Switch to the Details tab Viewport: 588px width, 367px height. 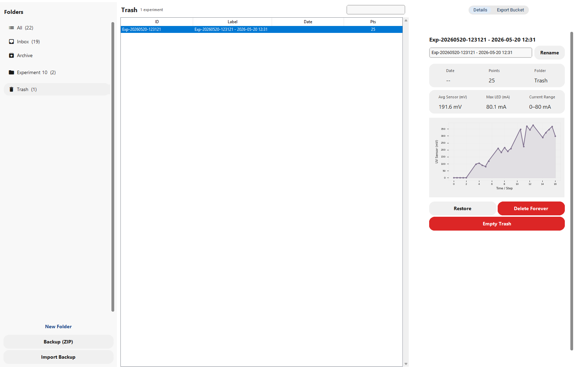480,10
